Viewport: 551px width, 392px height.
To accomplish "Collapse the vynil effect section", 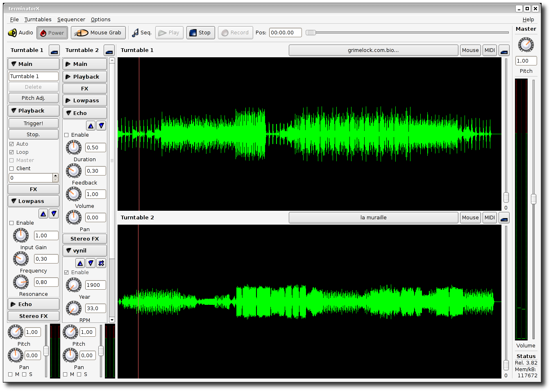I will [84, 250].
